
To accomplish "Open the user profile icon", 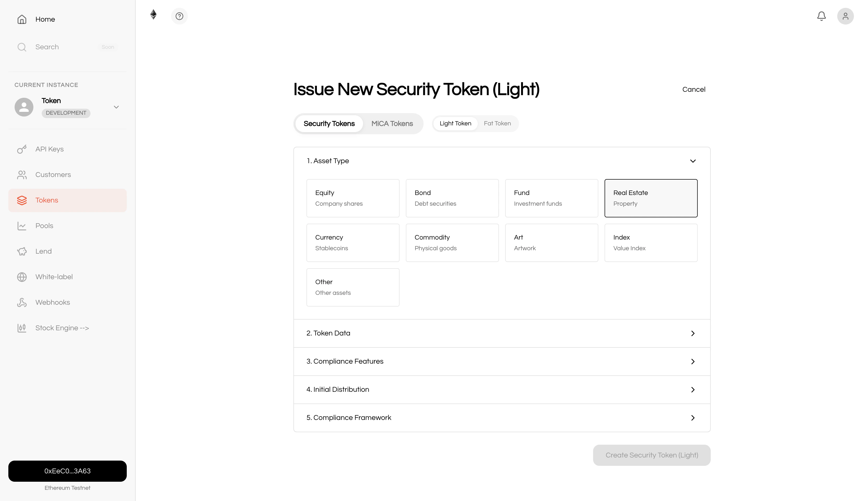I will (845, 16).
